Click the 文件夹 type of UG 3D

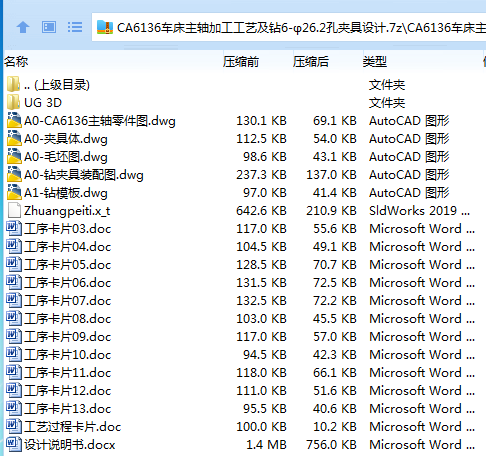coord(387,103)
